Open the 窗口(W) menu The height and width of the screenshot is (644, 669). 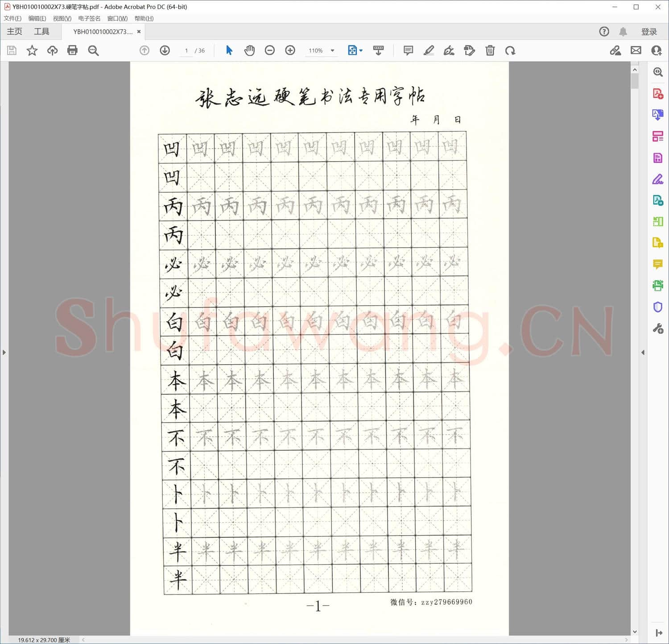tap(117, 18)
